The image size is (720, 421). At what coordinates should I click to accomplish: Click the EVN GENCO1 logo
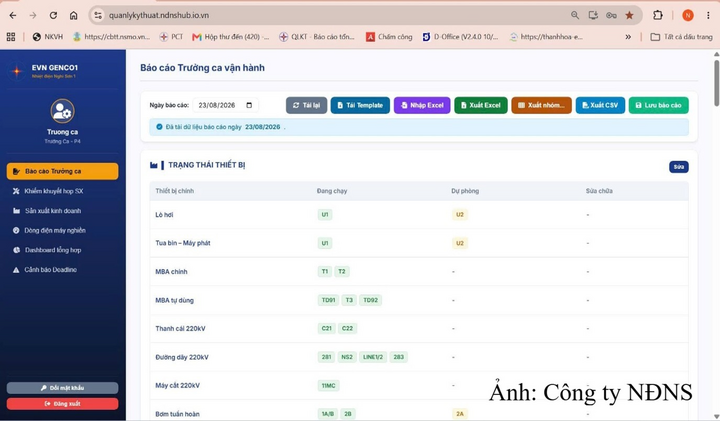tap(17, 71)
